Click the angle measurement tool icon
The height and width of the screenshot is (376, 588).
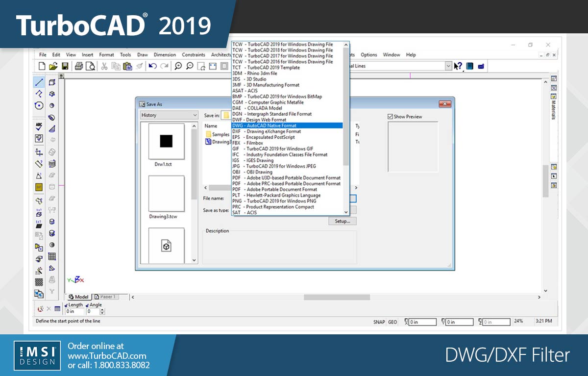[39, 175]
